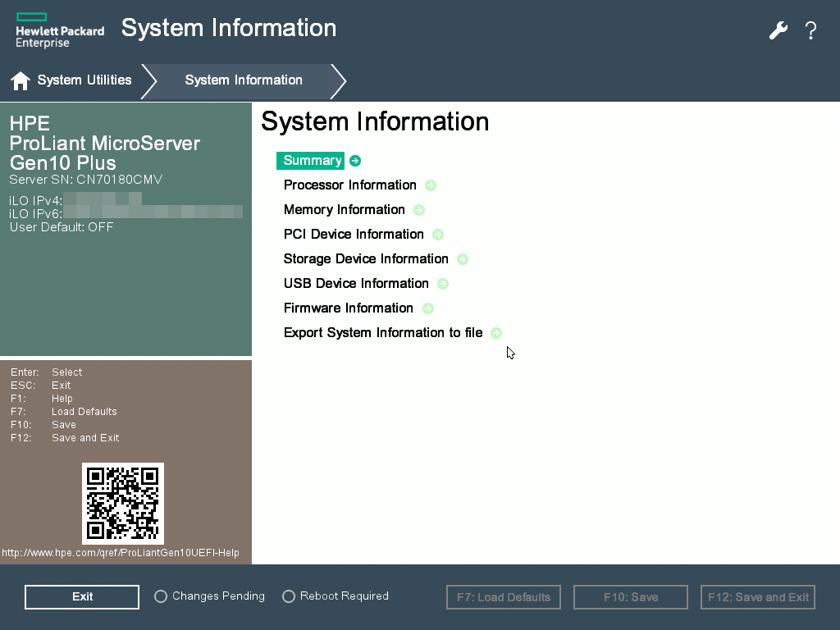The width and height of the screenshot is (840, 630).
Task: Click the F1: Help hint in key legend
Action: 42,399
